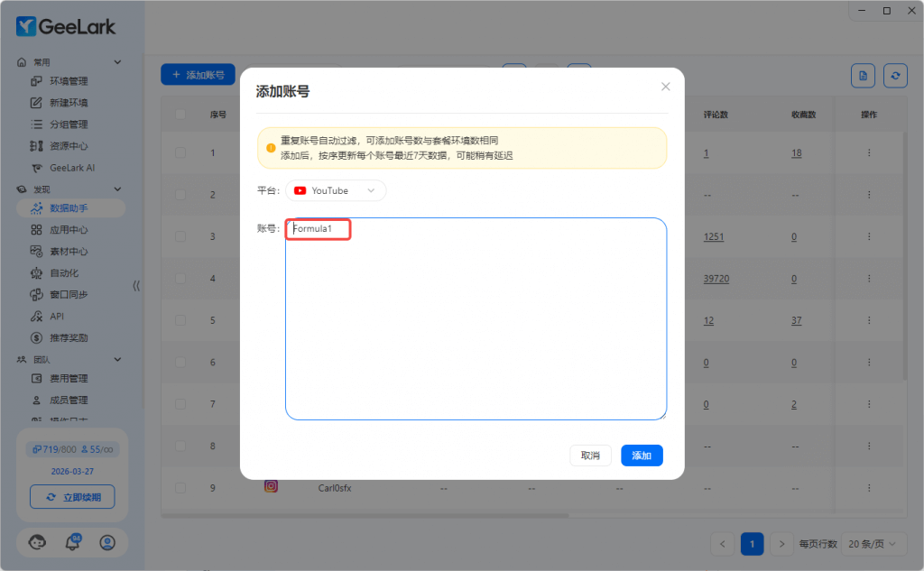The width and height of the screenshot is (924, 571).
Task: Check the checkbox for row 1
Action: 180,153
